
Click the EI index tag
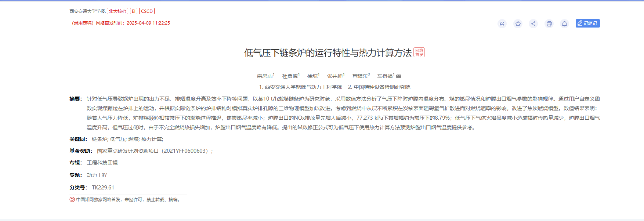click(133, 11)
